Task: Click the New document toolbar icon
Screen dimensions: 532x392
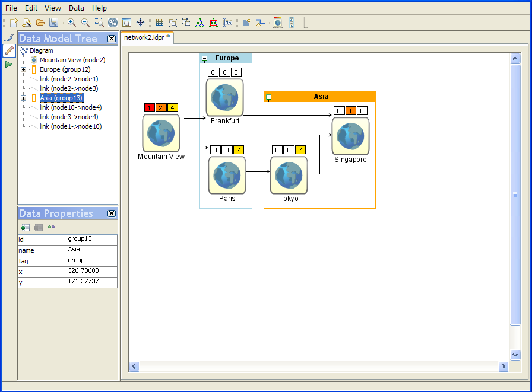Action: pos(14,23)
